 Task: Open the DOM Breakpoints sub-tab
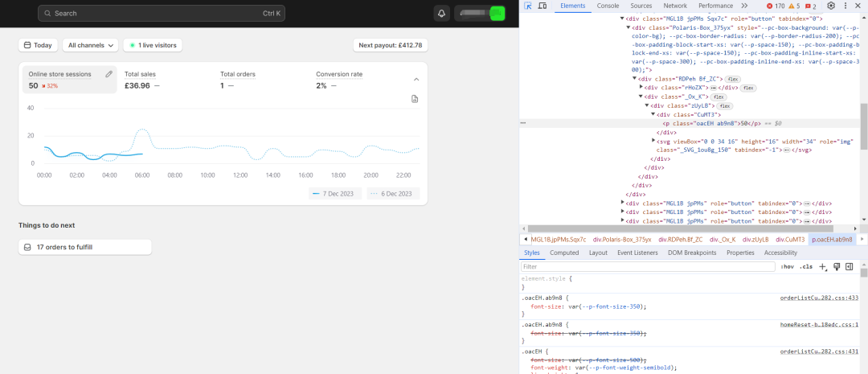[x=692, y=253]
